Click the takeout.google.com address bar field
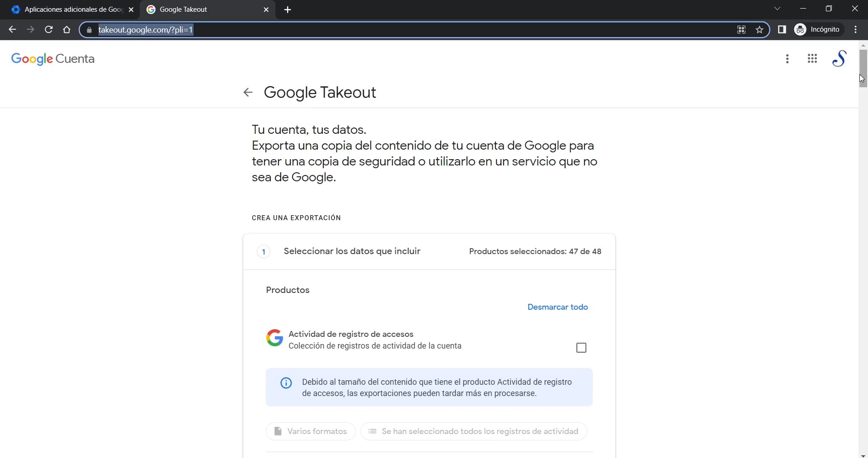This screenshot has width=868, height=458. click(x=407, y=30)
